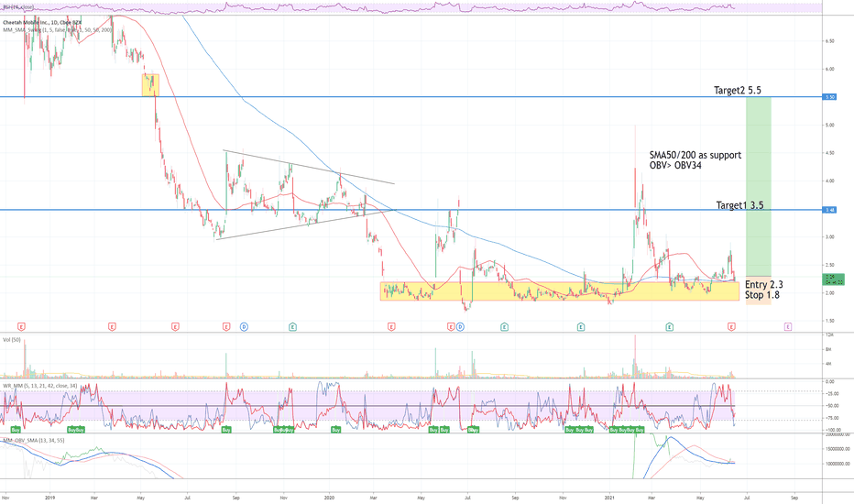This screenshot has height=504, width=854.
Task: Click the green E earnings marker for March 2021
Action: tap(670, 327)
